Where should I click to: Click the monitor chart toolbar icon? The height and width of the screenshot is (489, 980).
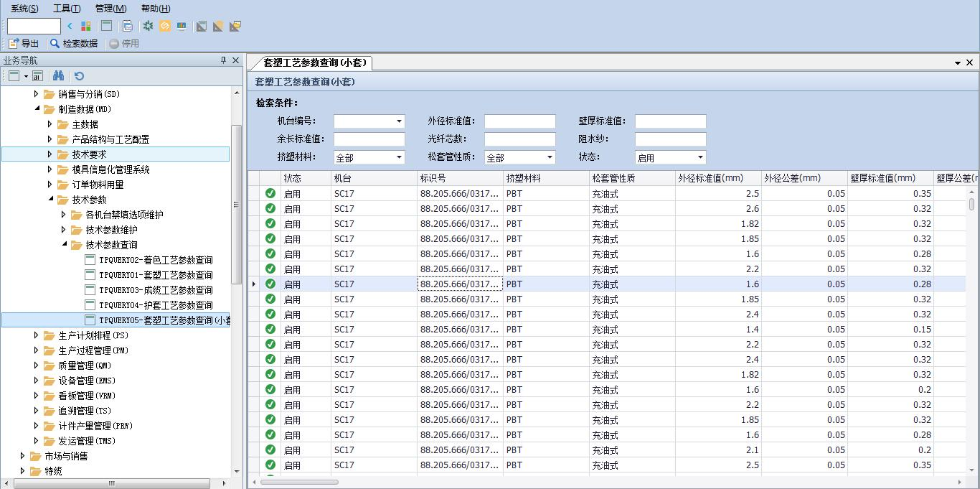(x=182, y=27)
